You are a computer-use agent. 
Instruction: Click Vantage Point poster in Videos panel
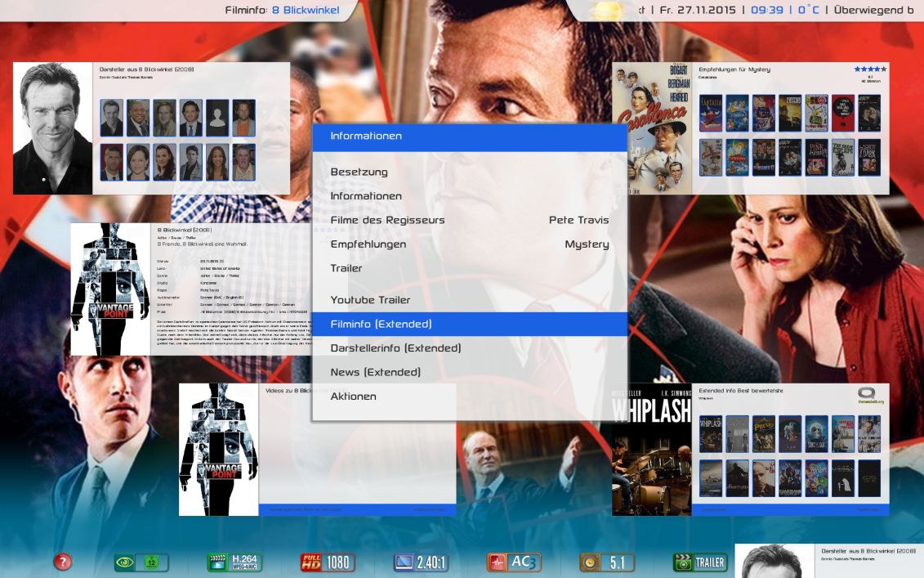(219, 450)
